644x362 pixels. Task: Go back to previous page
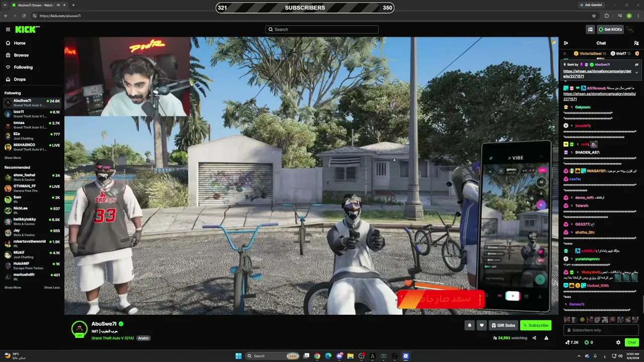(6, 16)
